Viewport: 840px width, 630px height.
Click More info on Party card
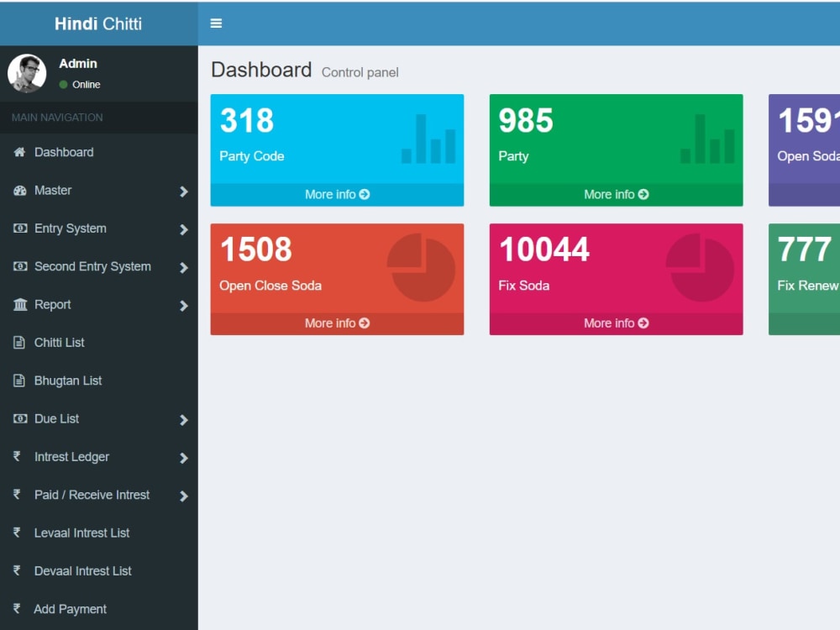[x=616, y=195]
